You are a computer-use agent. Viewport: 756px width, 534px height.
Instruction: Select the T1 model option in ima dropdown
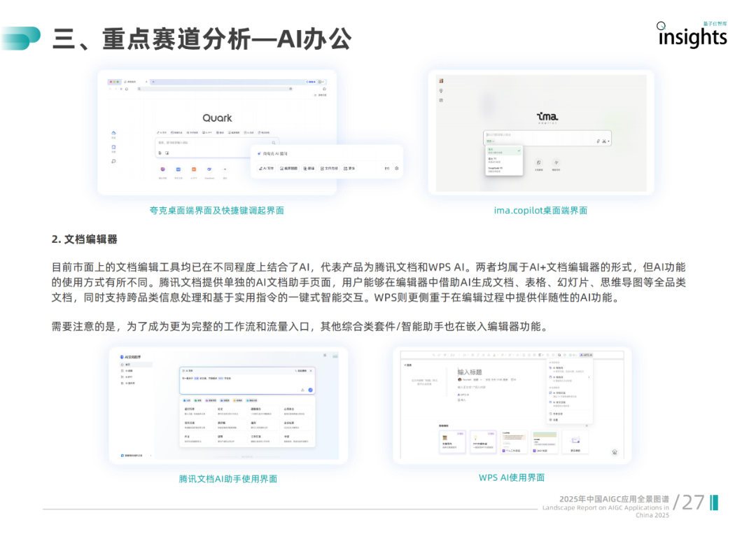504,160
